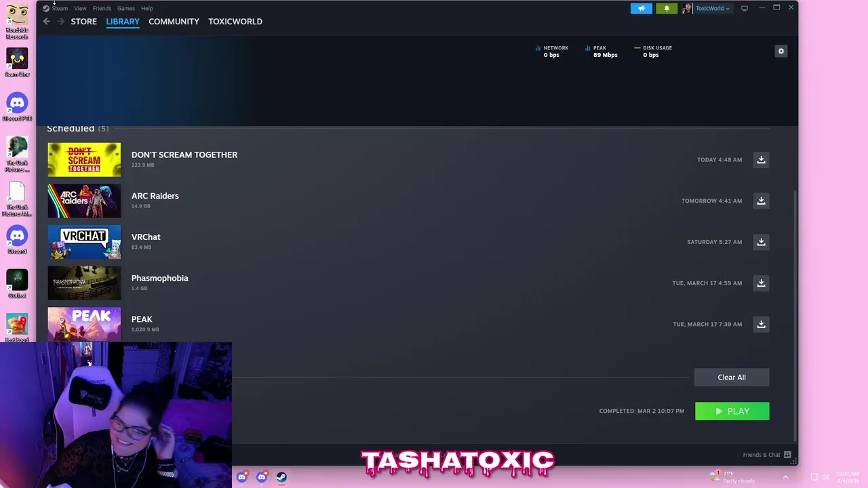Open the COMMUNITY tab
The height and width of the screenshot is (488, 868).
(x=174, y=22)
